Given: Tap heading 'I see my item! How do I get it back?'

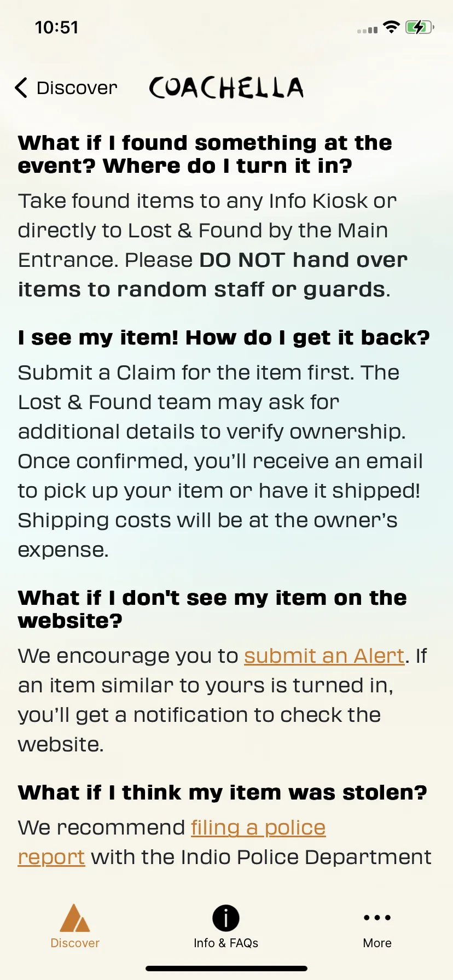Looking at the screenshot, I should tap(224, 338).
